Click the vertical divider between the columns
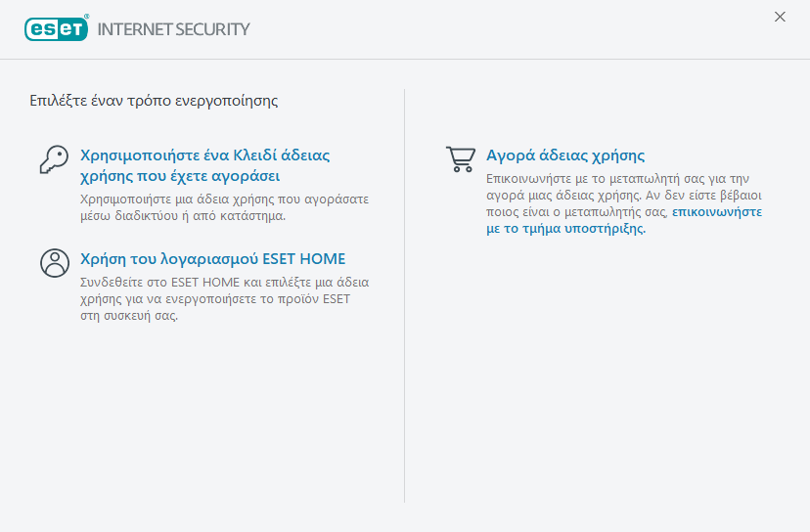The height and width of the screenshot is (532, 810). point(405,293)
